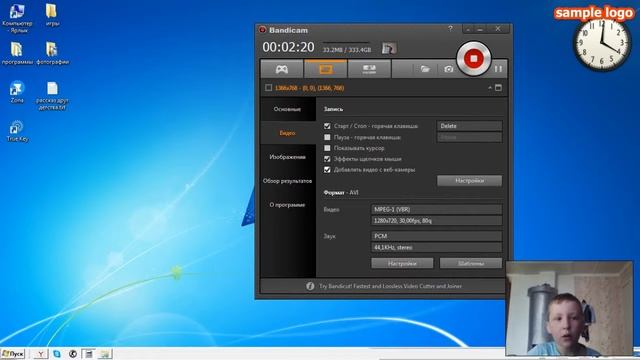Click Настройки button under format section

click(402, 263)
